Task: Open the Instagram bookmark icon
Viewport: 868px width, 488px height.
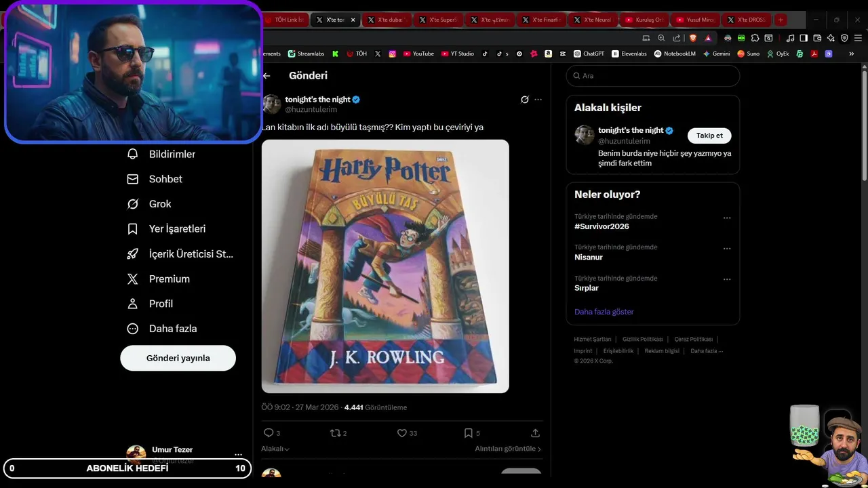Action: (392, 54)
